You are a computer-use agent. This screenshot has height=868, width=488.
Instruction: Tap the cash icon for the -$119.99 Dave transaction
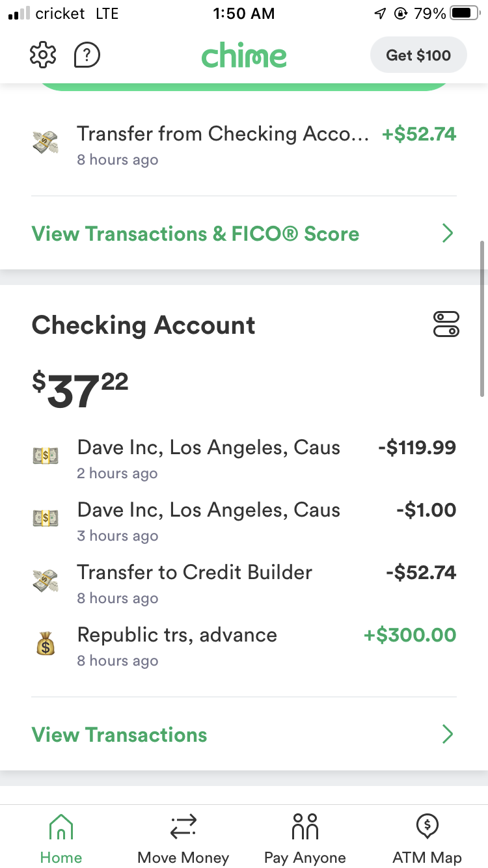point(45,457)
